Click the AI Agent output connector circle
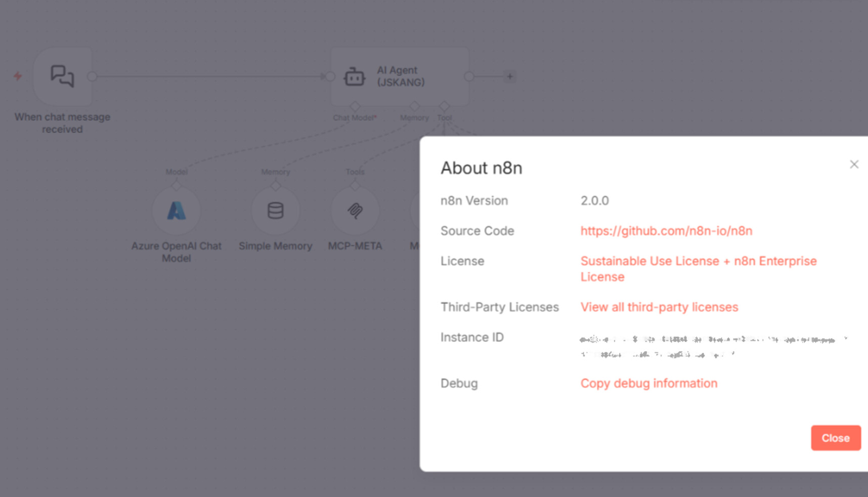This screenshot has width=868, height=497. 469,76
